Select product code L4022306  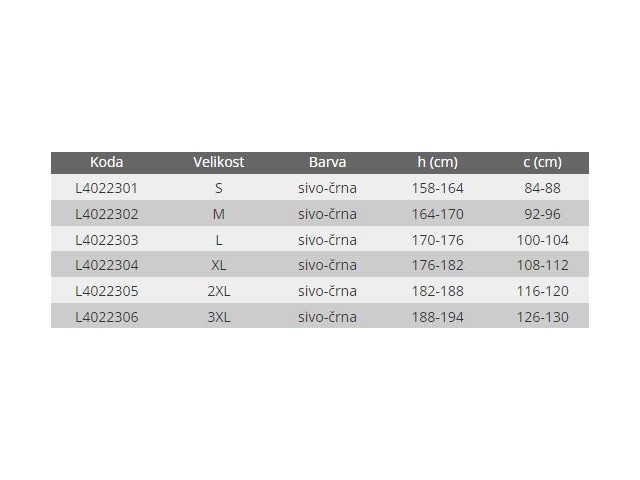tap(107, 318)
